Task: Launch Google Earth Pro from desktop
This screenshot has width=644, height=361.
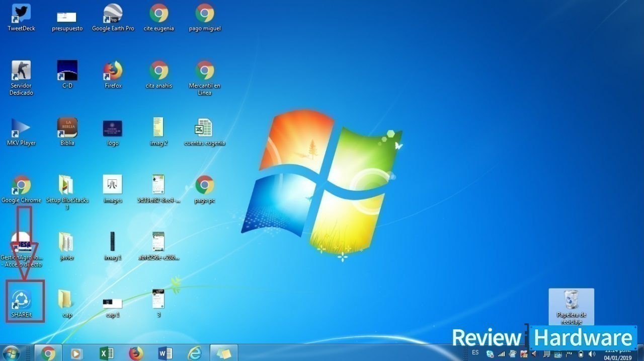Action: pos(113,18)
